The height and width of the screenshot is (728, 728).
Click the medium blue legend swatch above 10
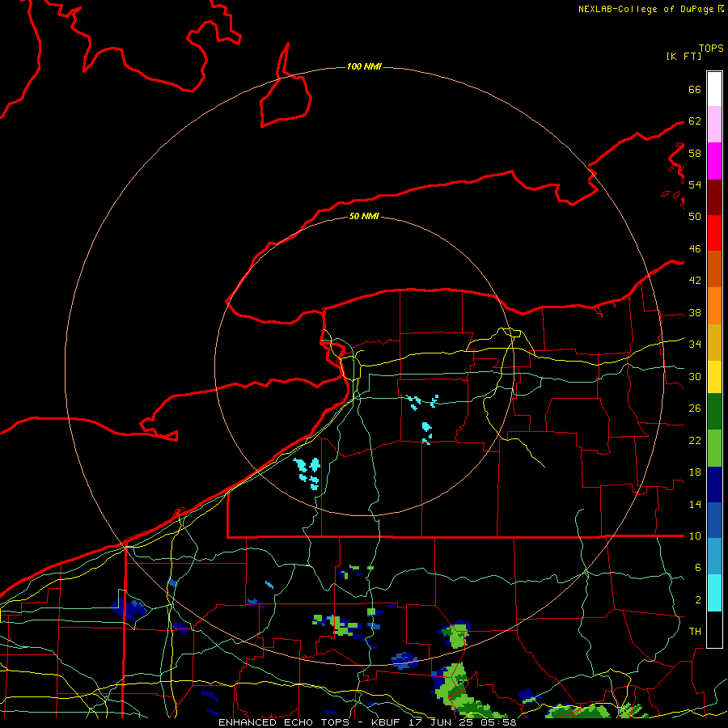pos(714,520)
